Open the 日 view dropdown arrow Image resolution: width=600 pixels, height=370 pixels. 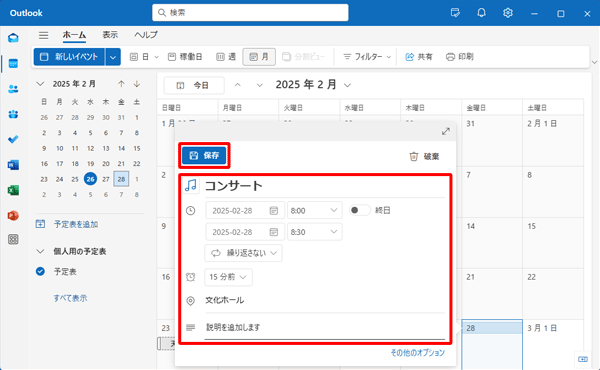pos(156,57)
